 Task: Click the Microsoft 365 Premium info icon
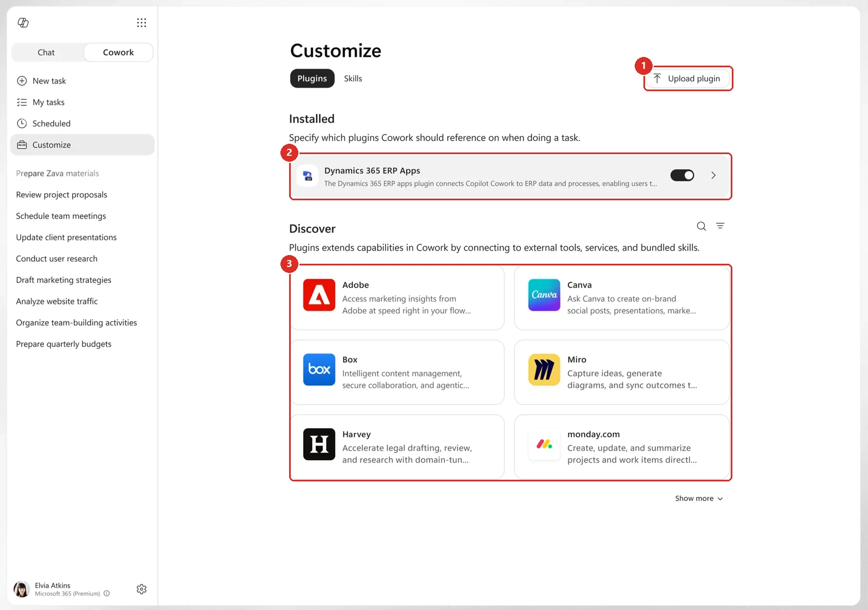click(x=107, y=594)
